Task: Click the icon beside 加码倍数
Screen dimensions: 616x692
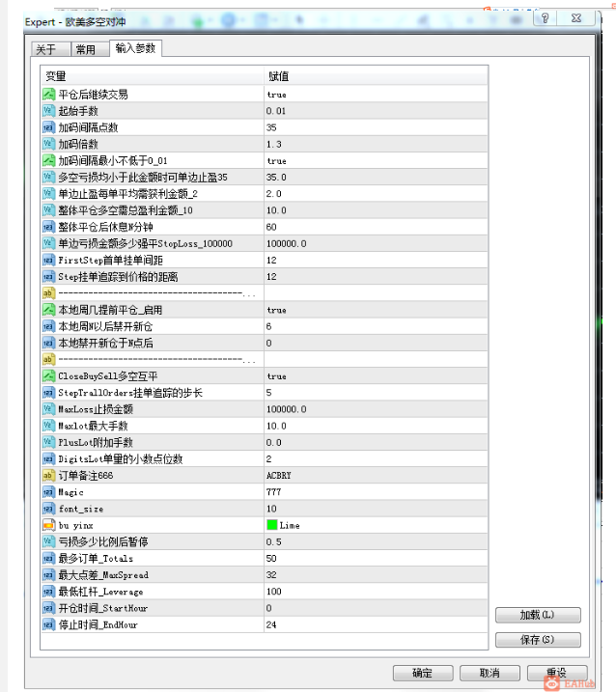Action: [48, 144]
